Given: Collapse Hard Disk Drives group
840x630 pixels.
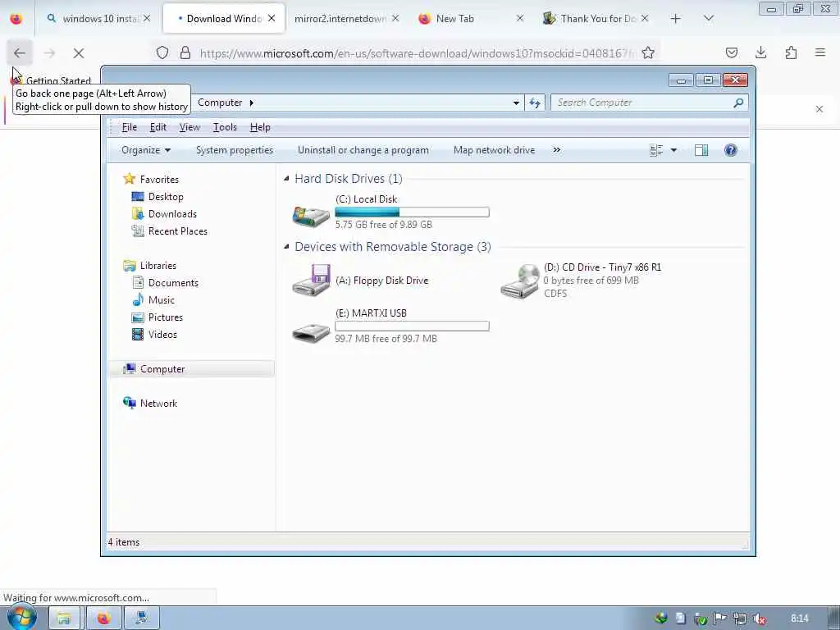Looking at the screenshot, I should (286, 178).
